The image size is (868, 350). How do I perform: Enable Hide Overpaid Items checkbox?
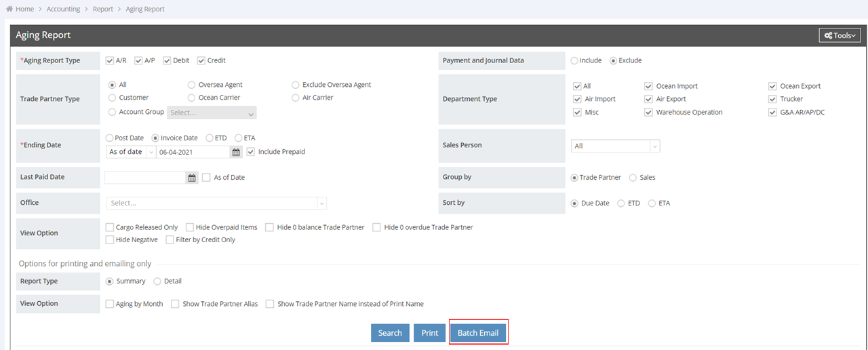click(x=190, y=227)
